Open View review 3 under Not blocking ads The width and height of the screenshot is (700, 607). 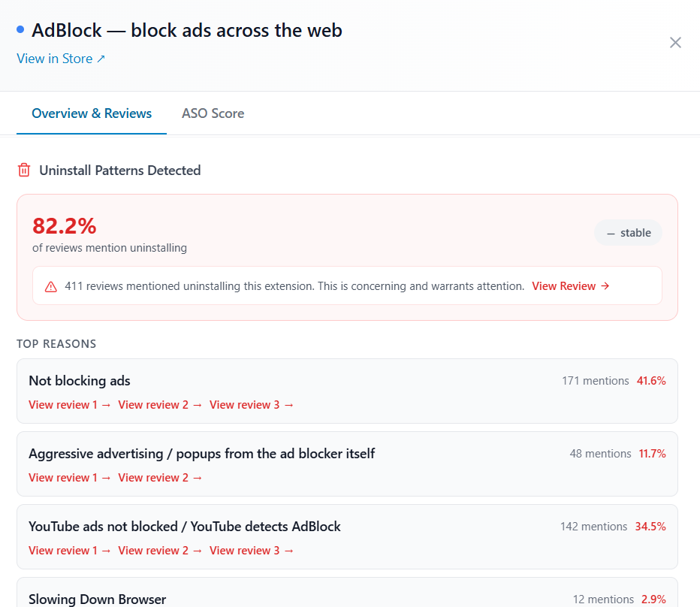coord(252,405)
